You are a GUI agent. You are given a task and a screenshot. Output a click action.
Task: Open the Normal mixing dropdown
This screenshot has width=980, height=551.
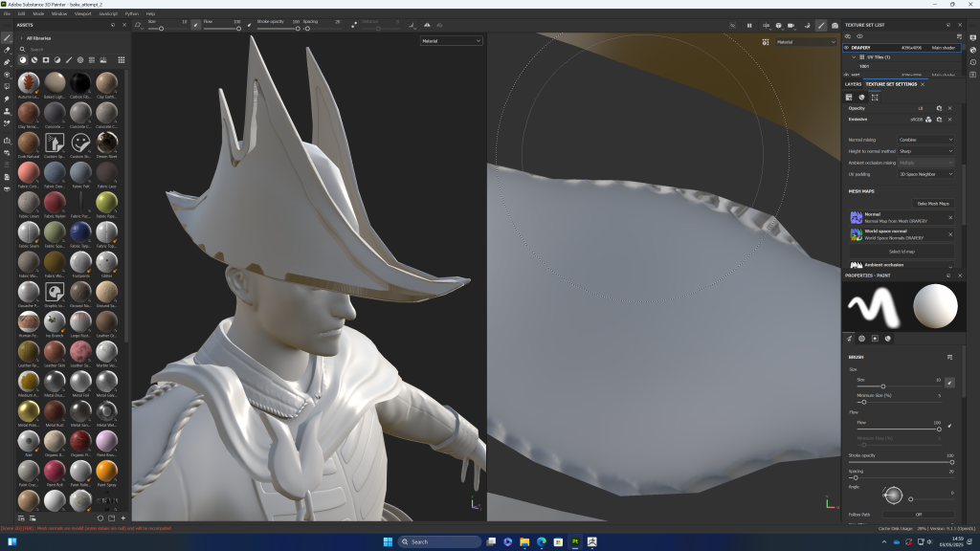point(924,140)
